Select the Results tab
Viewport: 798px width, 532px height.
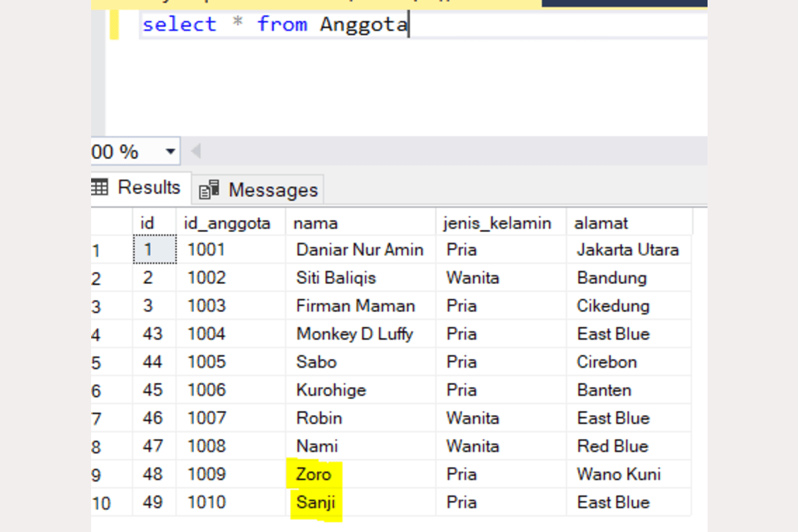[x=148, y=188]
